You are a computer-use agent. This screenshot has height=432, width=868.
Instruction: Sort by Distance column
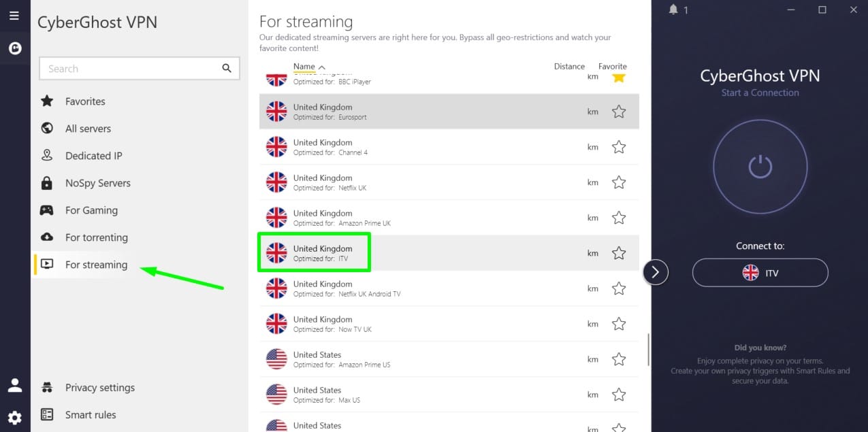pyautogui.click(x=569, y=67)
